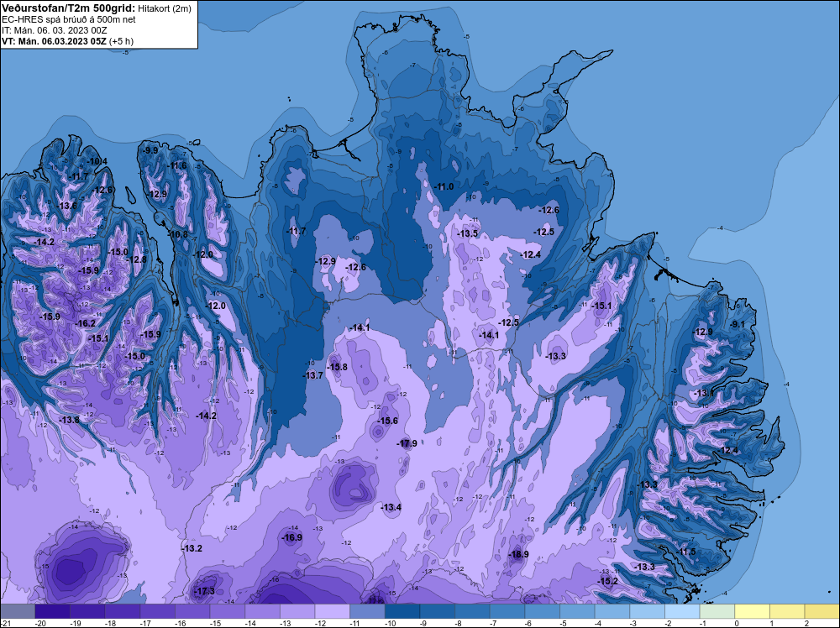This screenshot has width=840, height=628.
Task: Click the -13.8 temperature value
Action: 69,420
